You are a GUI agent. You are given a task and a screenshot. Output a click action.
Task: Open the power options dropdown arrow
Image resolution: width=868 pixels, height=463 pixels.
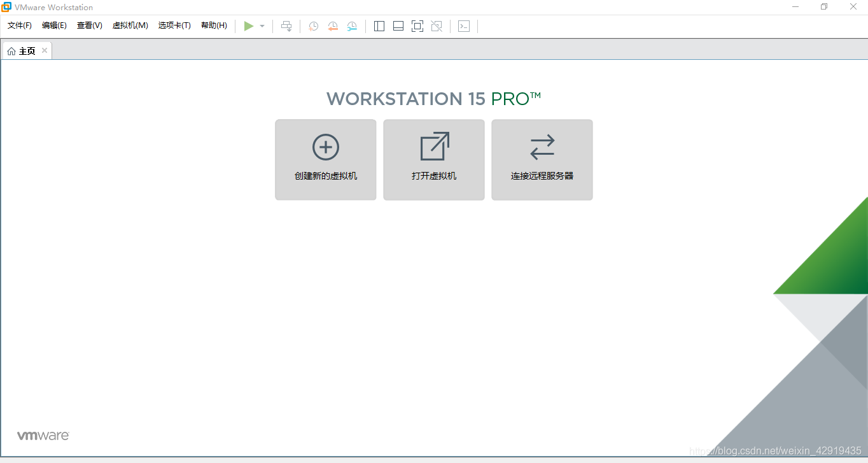(x=262, y=26)
